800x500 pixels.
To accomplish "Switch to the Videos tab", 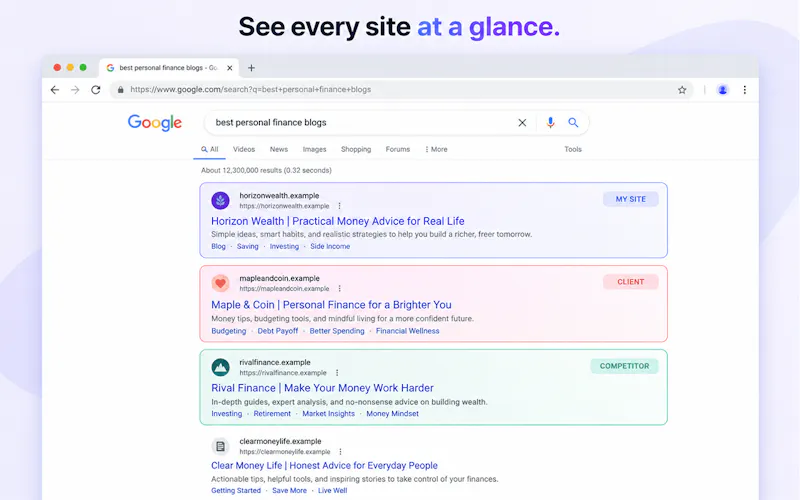I will (x=244, y=149).
